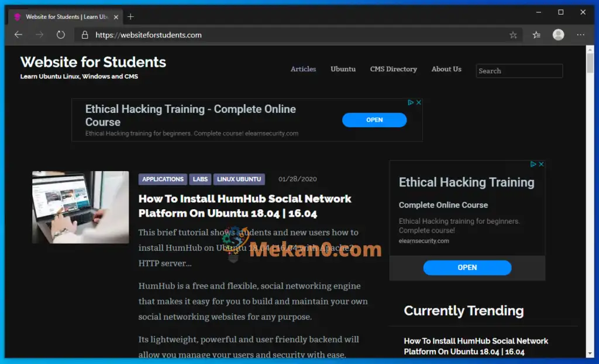Screen dimensions: 599x364
Task: Open the HumHub article laptop thumbnail
Action: (x=80, y=207)
